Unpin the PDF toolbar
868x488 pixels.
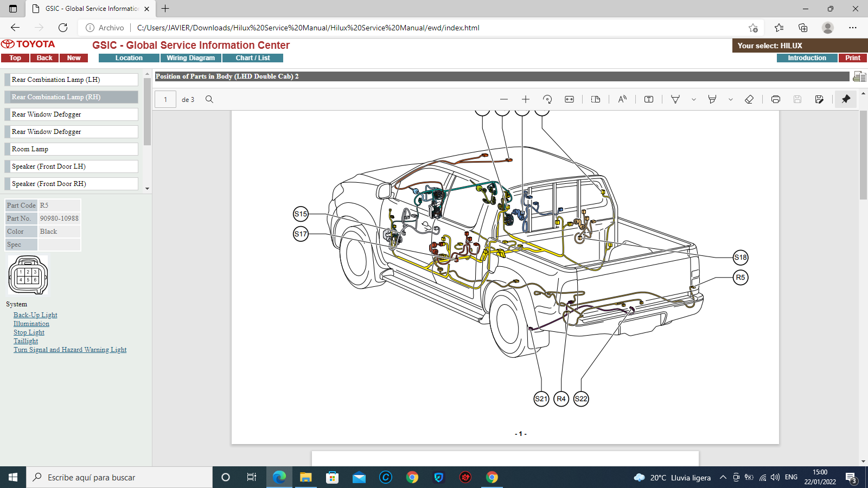point(846,99)
